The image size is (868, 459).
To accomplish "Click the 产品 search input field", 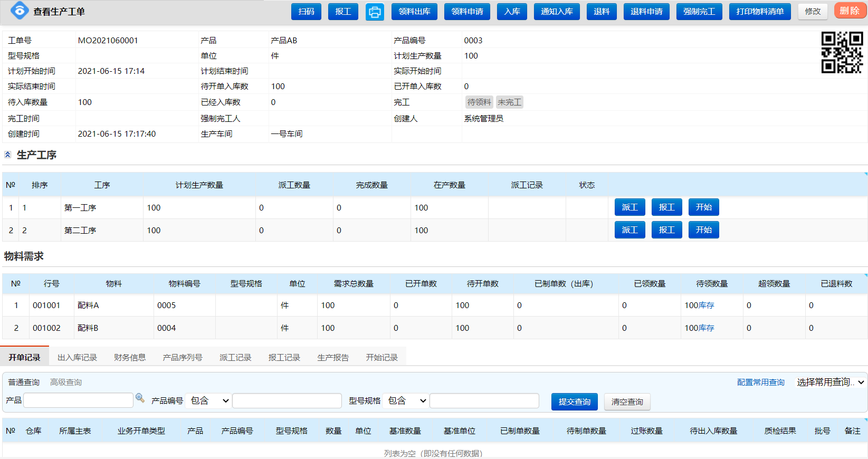I will tap(78, 400).
